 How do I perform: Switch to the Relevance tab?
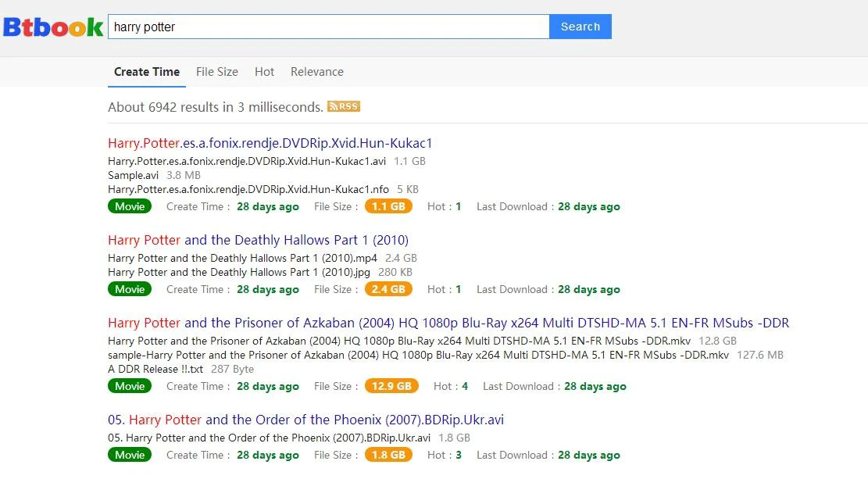pyautogui.click(x=317, y=72)
